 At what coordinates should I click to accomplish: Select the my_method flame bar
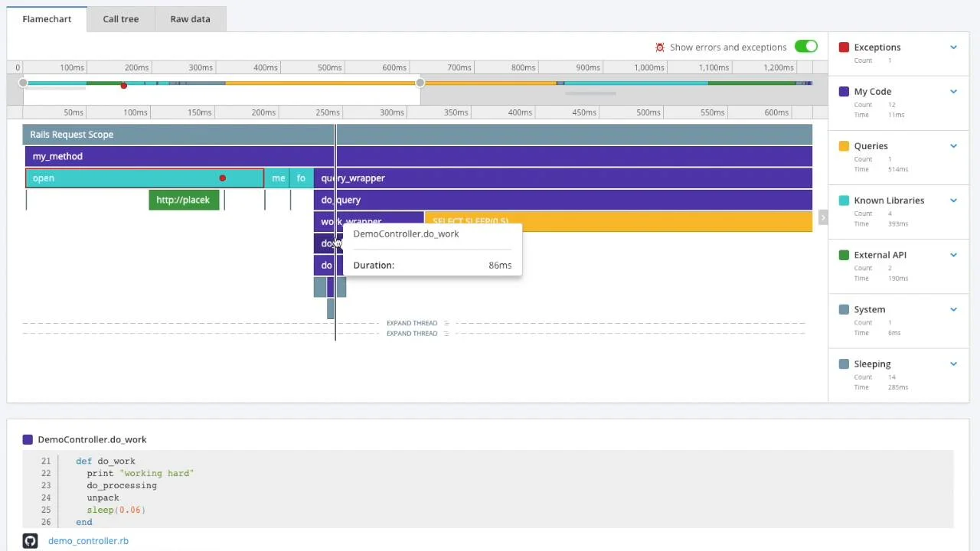point(419,156)
